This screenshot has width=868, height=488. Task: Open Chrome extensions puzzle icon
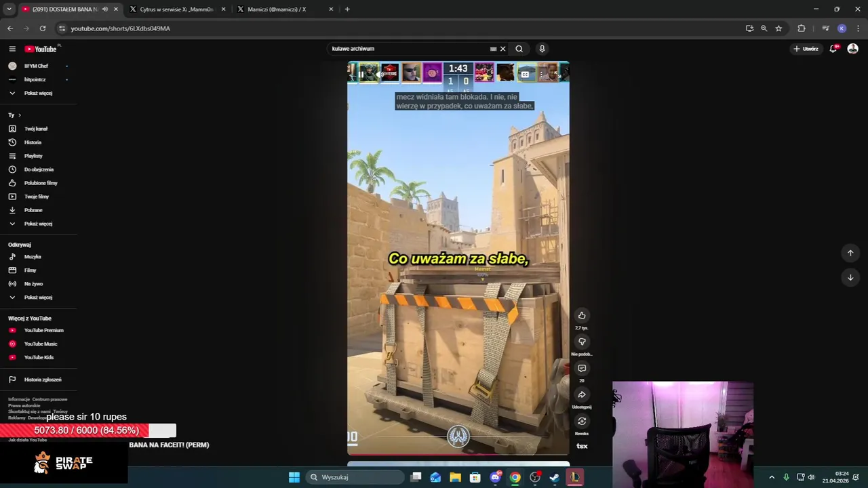tap(802, 28)
